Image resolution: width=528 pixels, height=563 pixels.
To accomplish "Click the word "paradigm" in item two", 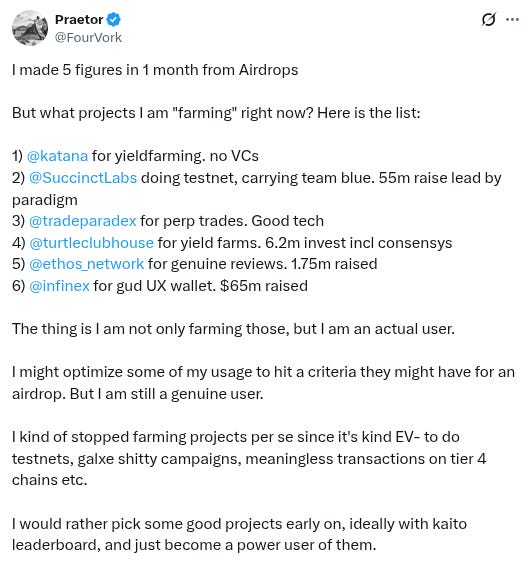I will coord(45,200).
